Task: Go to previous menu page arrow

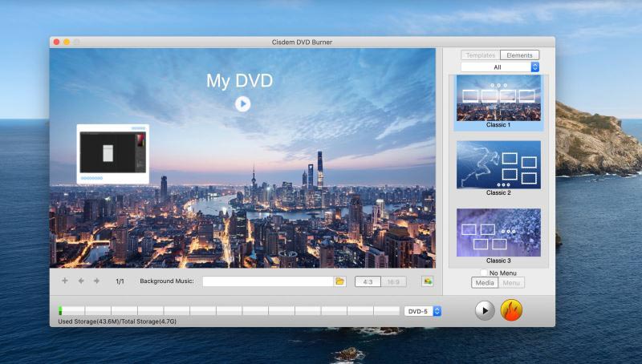Action: pyautogui.click(x=81, y=281)
